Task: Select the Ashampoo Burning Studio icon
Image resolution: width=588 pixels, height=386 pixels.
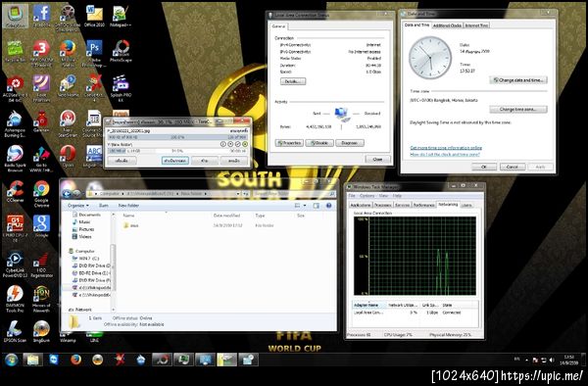Action: pos(15,123)
